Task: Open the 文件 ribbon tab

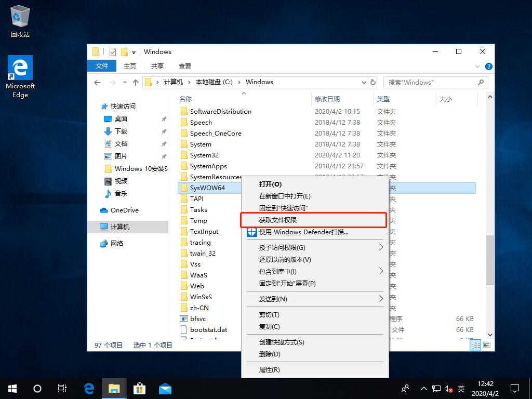Action: click(x=102, y=66)
